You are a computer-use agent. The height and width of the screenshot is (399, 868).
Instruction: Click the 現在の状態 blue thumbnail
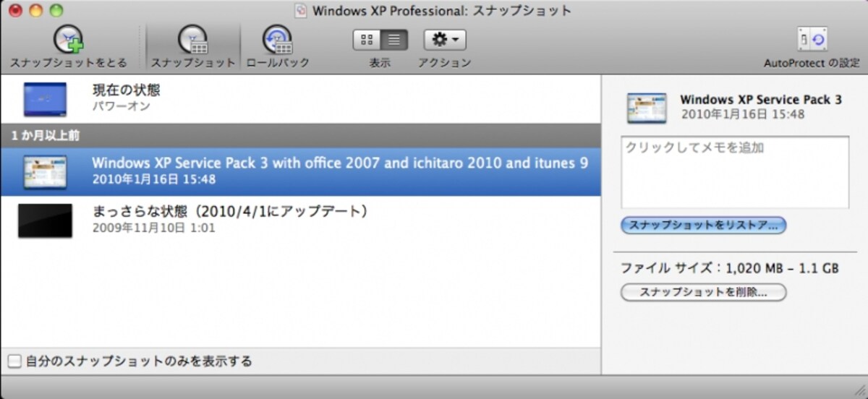coord(45,100)
